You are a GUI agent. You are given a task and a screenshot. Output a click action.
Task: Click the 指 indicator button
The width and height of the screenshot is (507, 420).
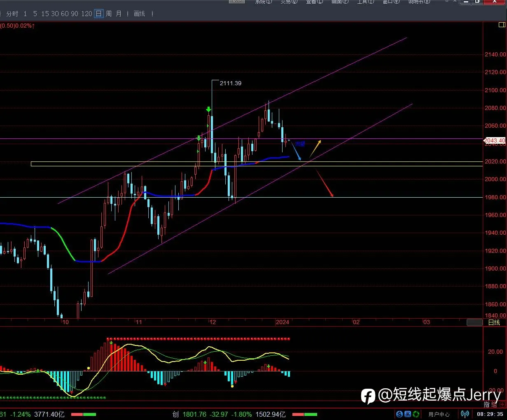point(487,405)
